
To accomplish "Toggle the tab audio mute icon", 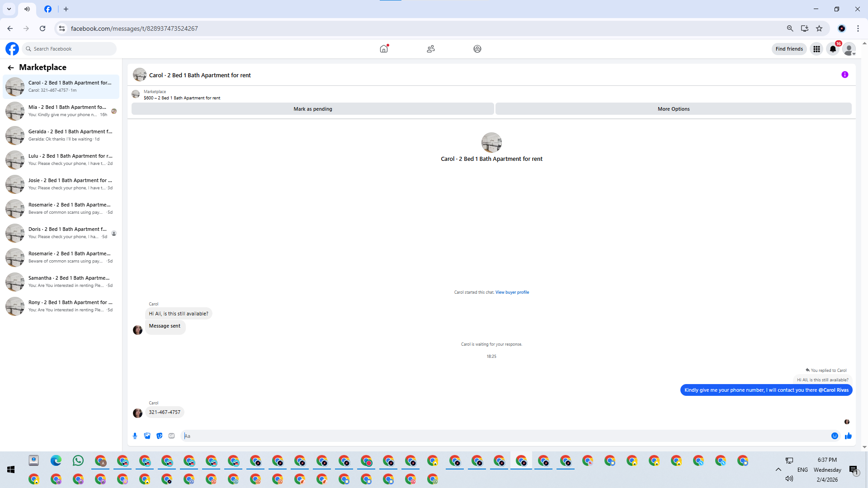I will [27, 9].
